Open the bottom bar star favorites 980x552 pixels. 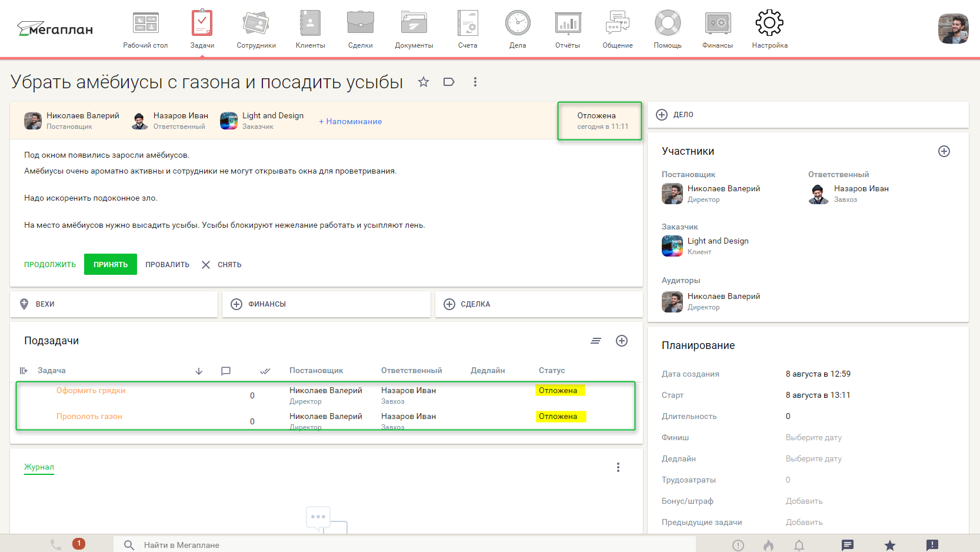[890, 546]
